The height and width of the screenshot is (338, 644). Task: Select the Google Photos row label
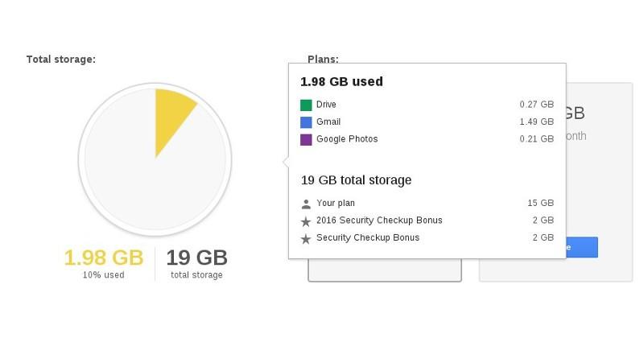[347, 139]
